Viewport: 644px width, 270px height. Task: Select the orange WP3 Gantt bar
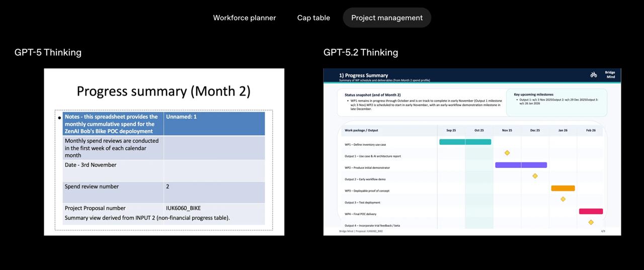pos(563,189)
